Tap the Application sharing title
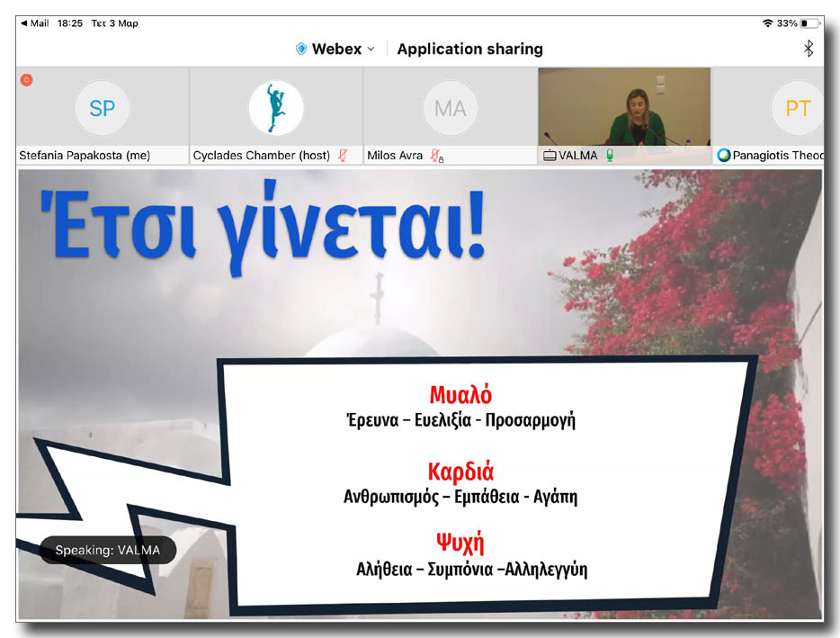The image size is (840, 638). [x=469, y=49]
